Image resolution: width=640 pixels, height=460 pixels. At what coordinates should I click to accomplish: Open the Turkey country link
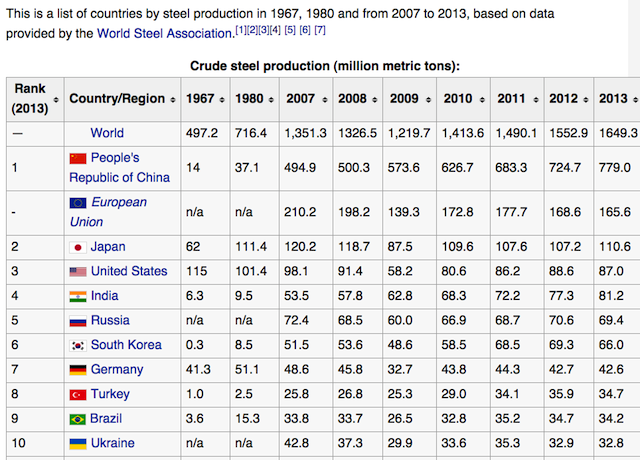click(x=110, y=393)
